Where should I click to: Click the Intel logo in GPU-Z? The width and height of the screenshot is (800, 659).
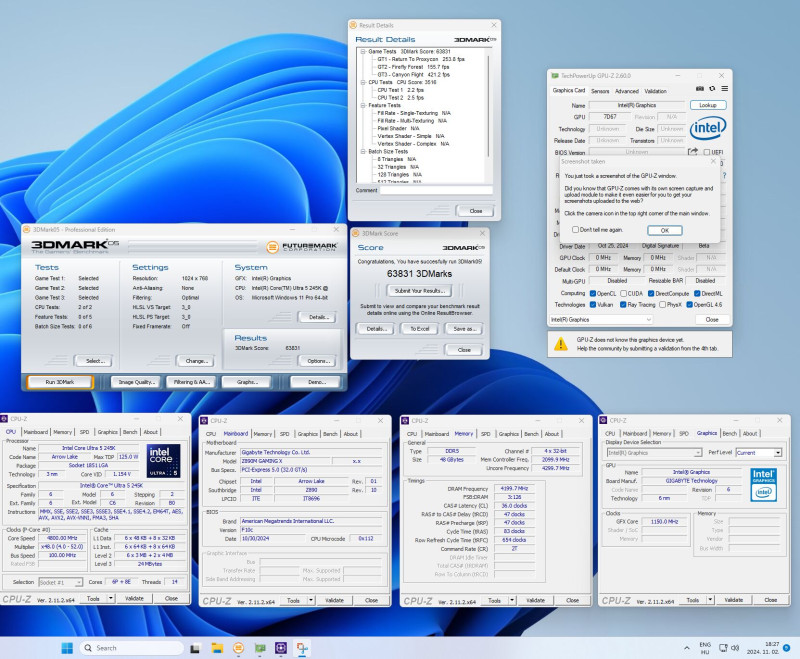tap(708, 128)
